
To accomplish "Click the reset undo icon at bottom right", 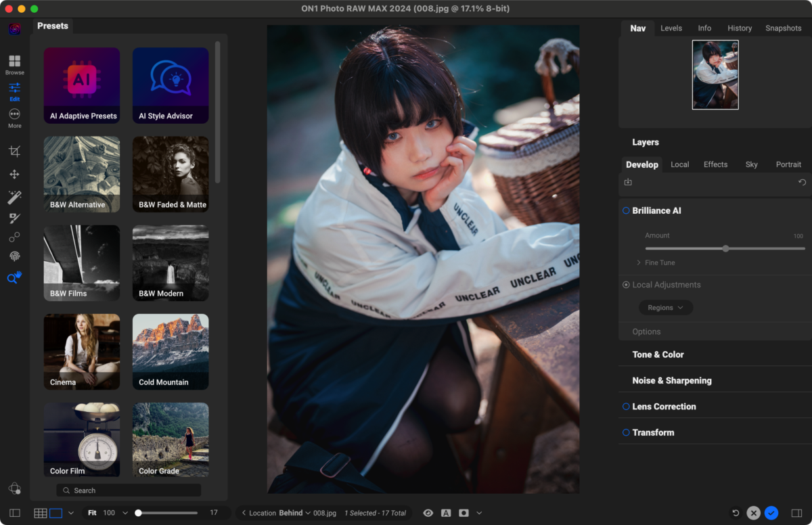I will (x=736, y=513).
